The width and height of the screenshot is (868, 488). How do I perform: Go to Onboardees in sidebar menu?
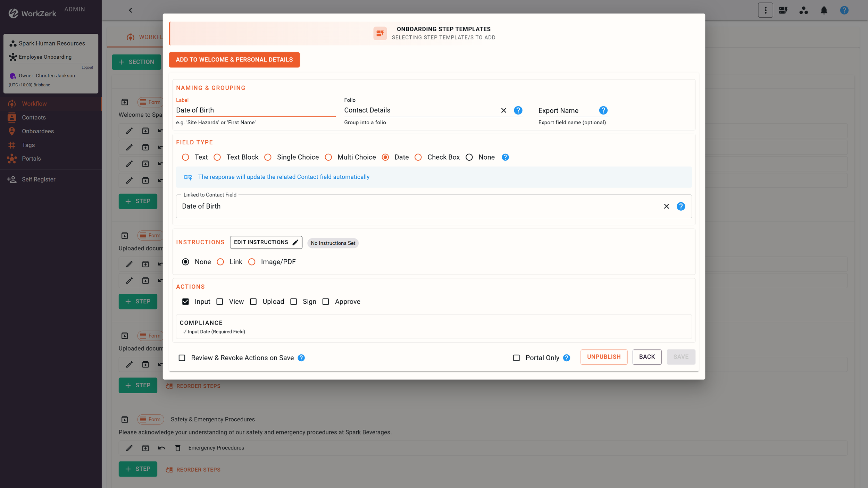(38, 131)
